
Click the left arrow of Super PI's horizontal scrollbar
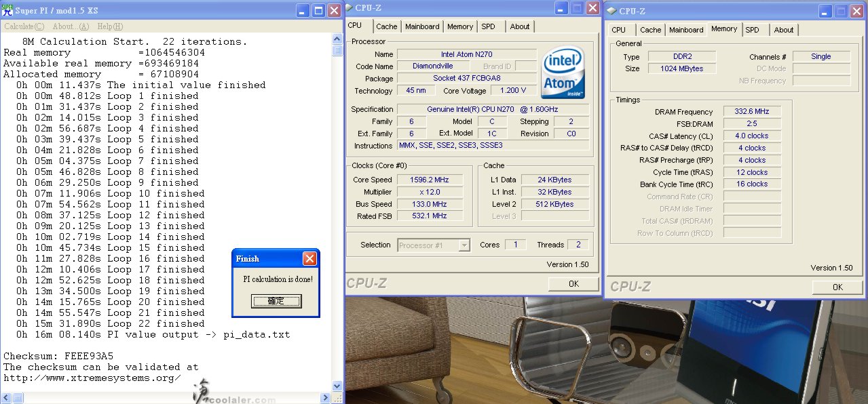5,398
